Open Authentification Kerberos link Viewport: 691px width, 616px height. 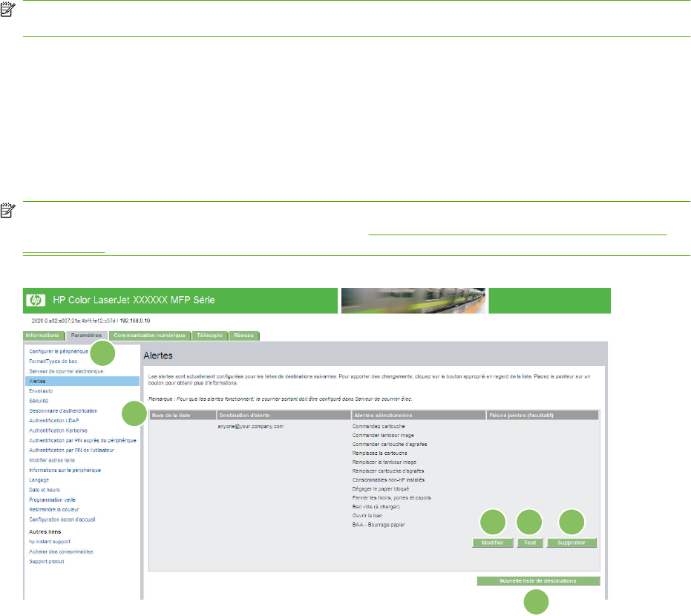click(x=58, y=431)
